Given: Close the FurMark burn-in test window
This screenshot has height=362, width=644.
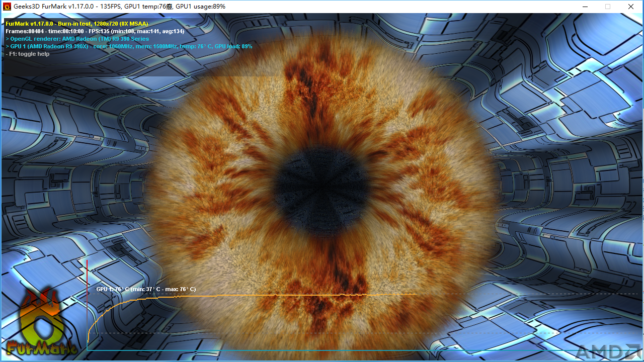Looking at the screenshot, I should pyautogui.click(x=631, y=7).
